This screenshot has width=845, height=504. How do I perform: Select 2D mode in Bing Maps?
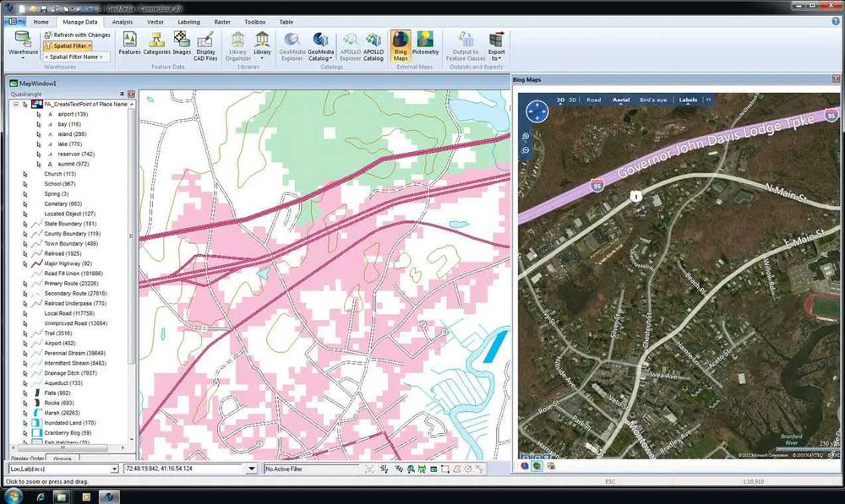(560, 100)
